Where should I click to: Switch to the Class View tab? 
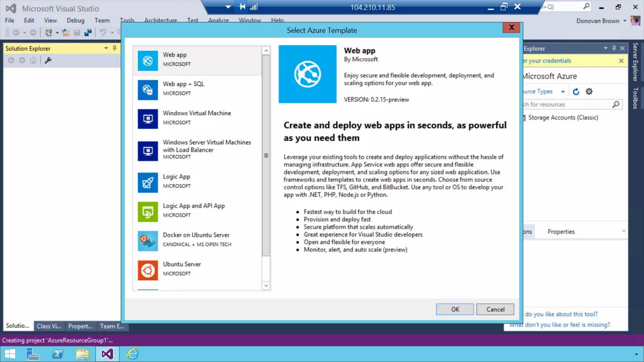pyautogui.click(x=49, y=326)
